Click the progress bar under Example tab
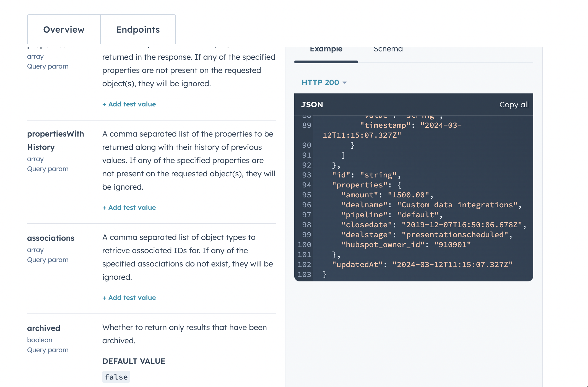Screen dimensions: 588x387 326,62
